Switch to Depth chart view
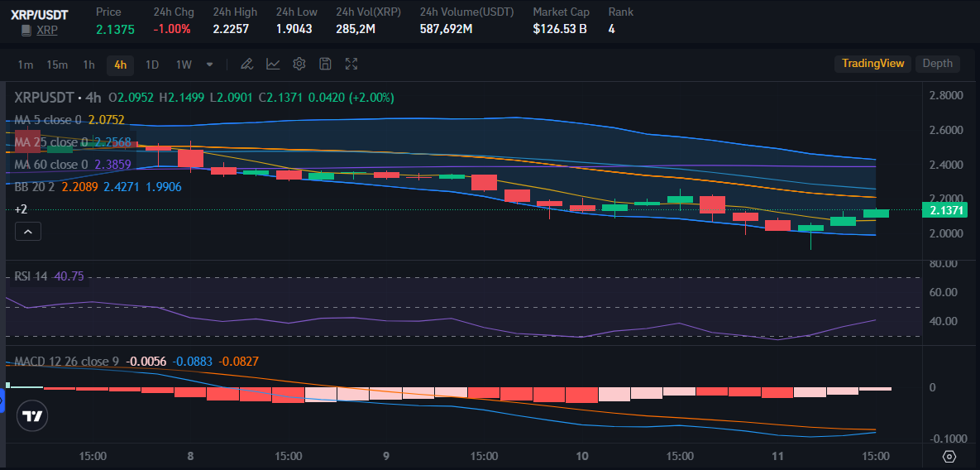Screen dimensions: 980x470 (938, 63)
